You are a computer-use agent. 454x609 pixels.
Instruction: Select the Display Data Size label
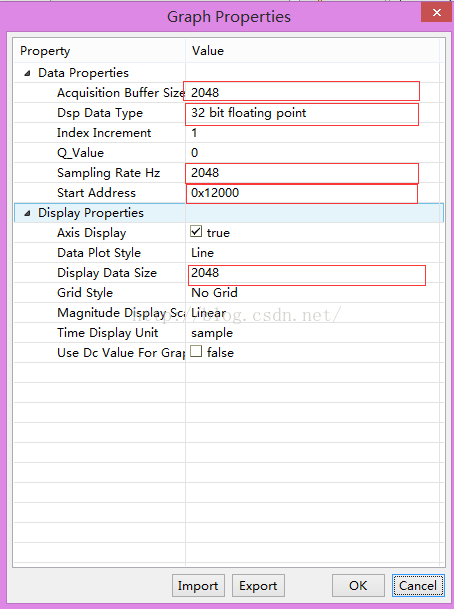click(107, 273)
